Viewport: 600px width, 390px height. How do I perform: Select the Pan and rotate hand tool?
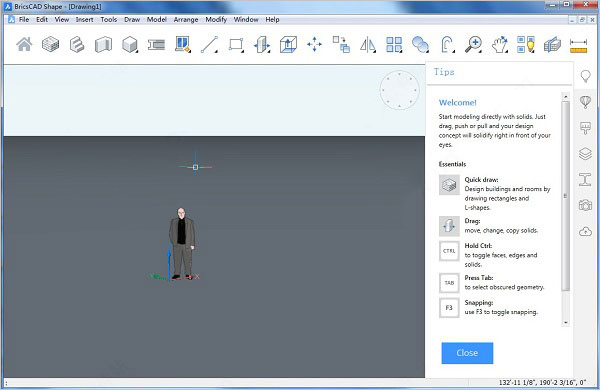[500, 44]
